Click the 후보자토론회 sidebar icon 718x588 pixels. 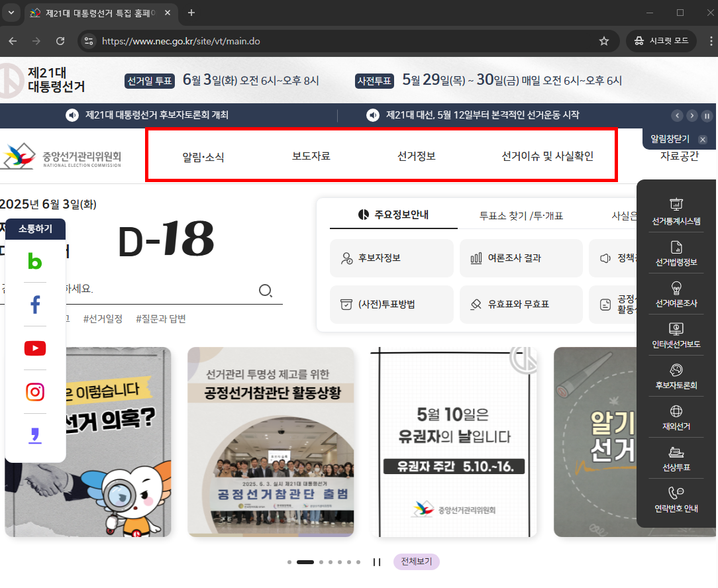click(x=676, y=377)
